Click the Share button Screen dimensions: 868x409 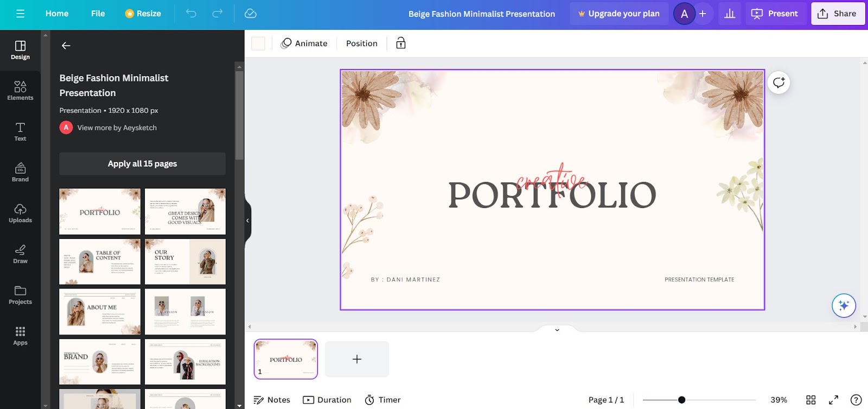pos(837,14)
